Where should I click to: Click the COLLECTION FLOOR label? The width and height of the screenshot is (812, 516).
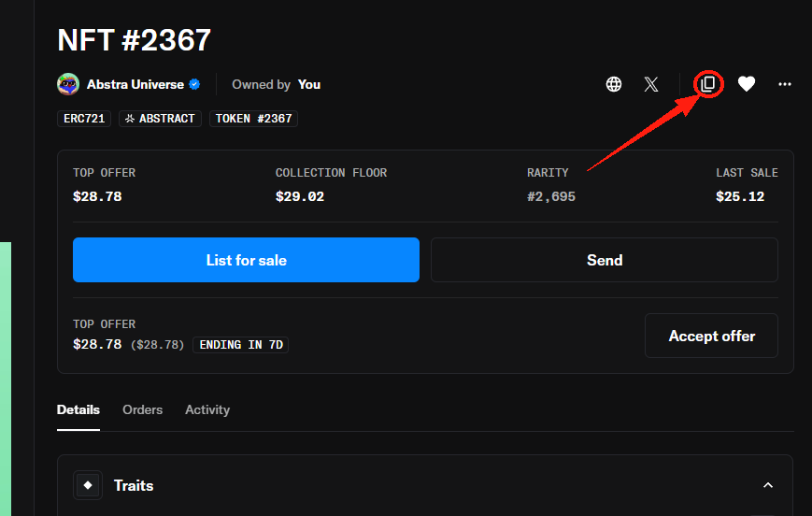point(331,173)
